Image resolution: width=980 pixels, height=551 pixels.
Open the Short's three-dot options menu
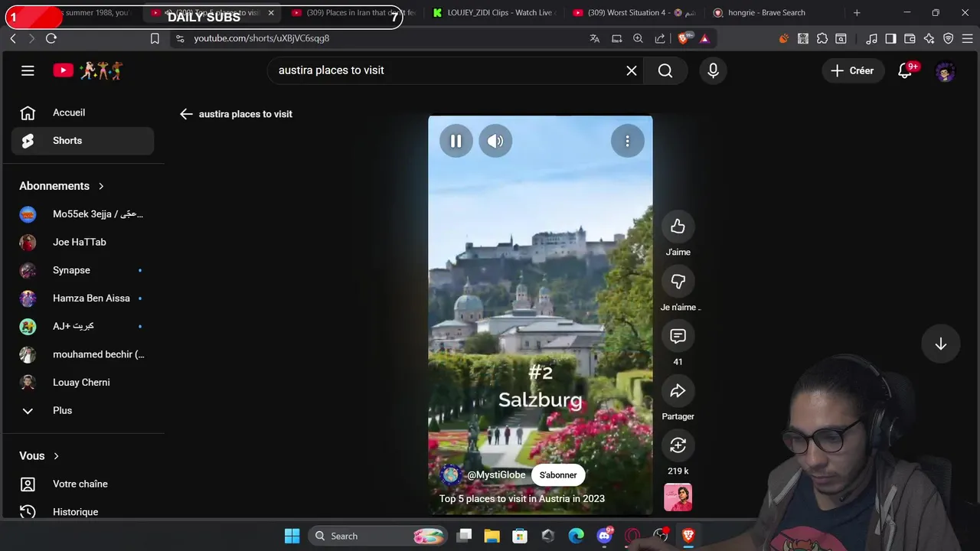pos(627,141)
